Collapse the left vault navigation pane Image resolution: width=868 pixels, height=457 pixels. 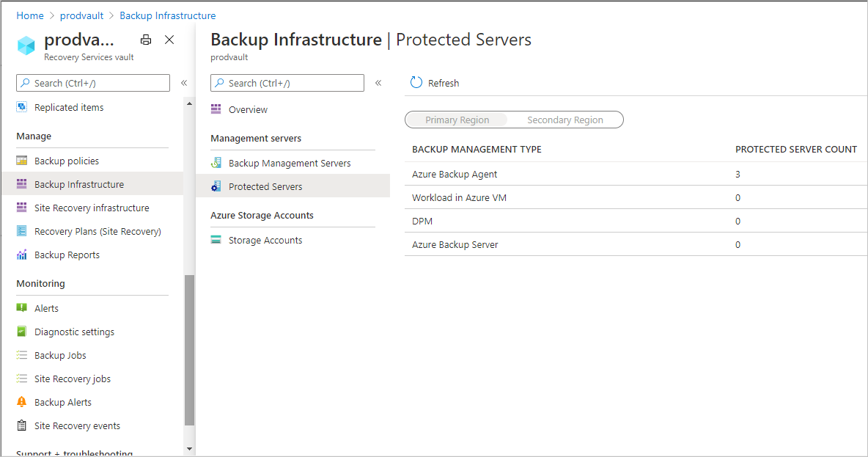[x=184, y=83]
